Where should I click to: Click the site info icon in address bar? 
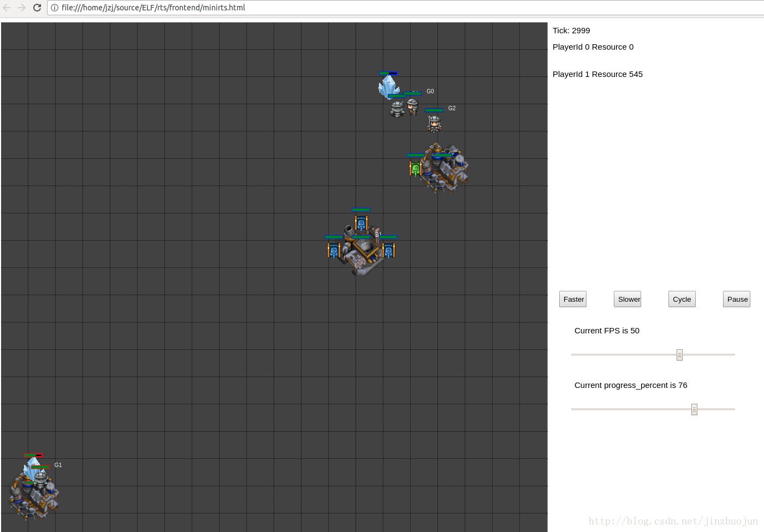point(55,8)
